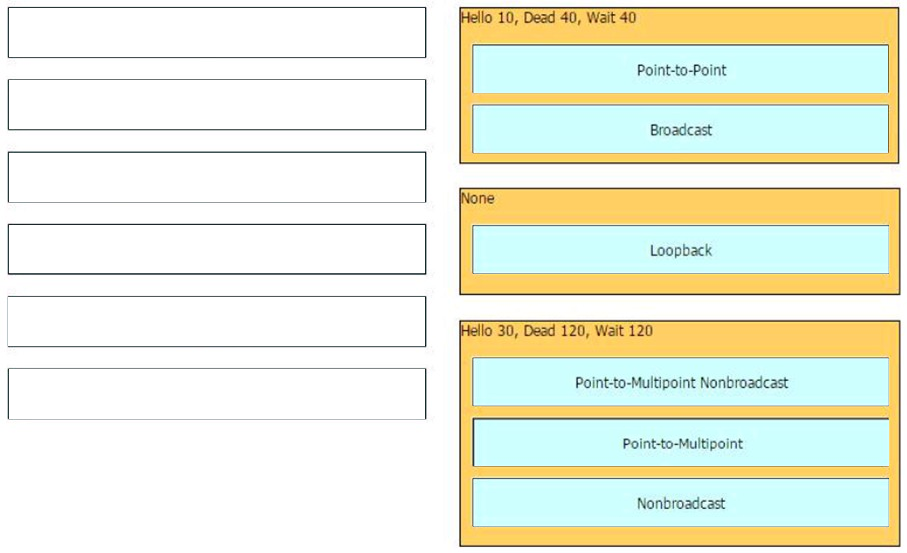
Task: Click the topmost empty answer box
Action: pyautogui.click(x=217, y=32)
